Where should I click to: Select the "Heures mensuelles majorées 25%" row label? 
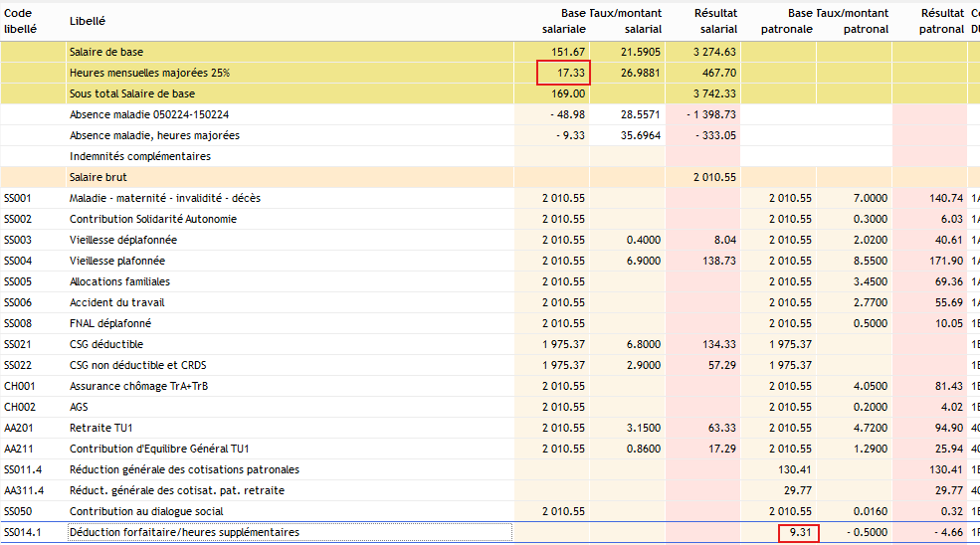(150, 73)
